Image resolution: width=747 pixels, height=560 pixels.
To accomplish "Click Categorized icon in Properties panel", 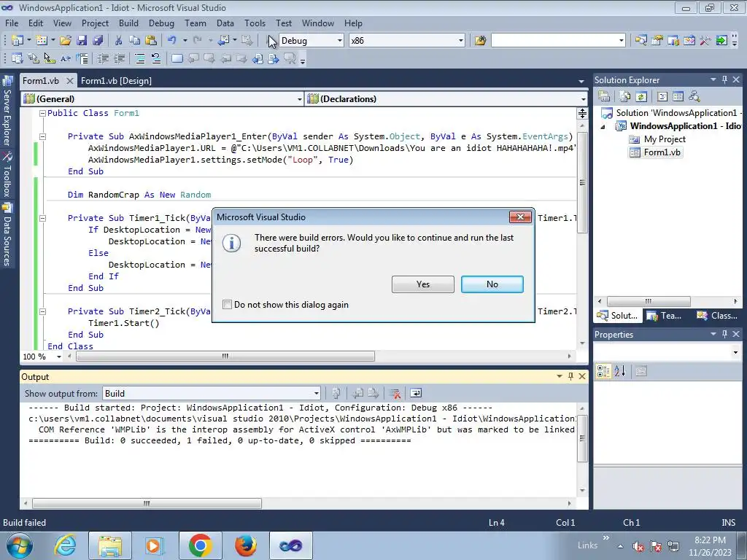I will pyautogui.click(x=603, y=371).
